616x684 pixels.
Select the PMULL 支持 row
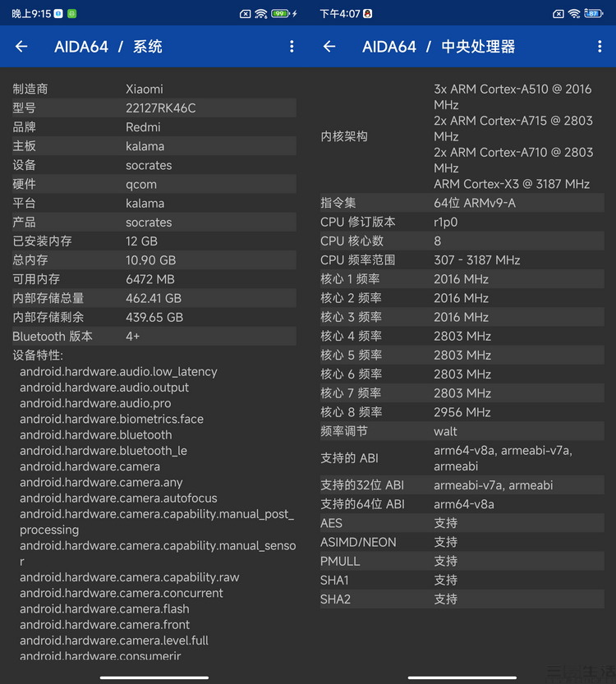pos(462,561)
